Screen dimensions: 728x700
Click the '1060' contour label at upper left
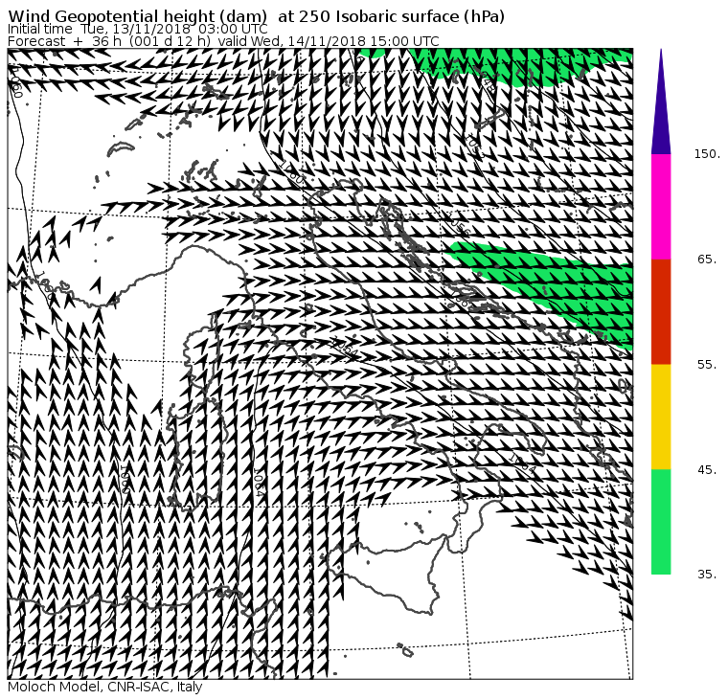(x=16, y=82)
